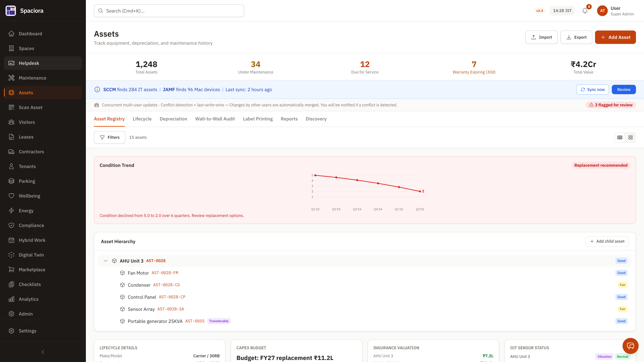
Task: Open Settings in sidebar
Action: (x=43, y=330)
